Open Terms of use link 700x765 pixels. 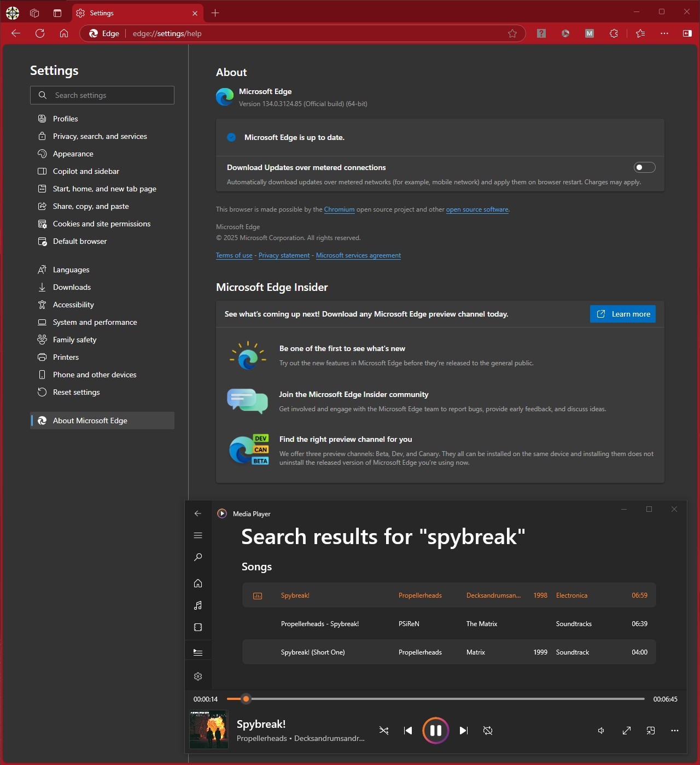(234, 255)
